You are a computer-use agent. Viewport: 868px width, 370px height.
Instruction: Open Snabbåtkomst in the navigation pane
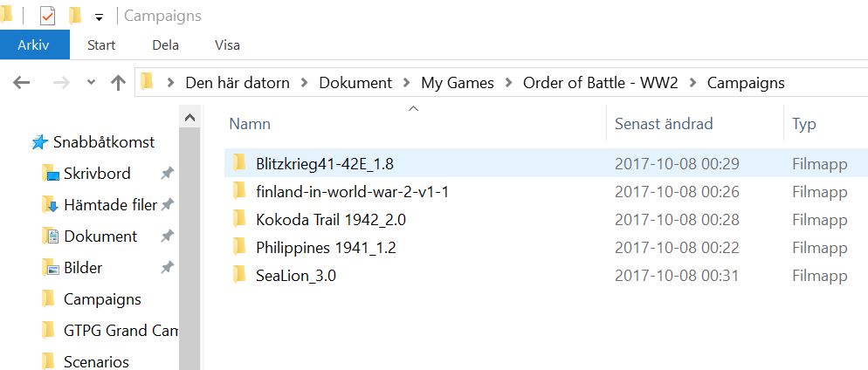click(x=104, y=142)
